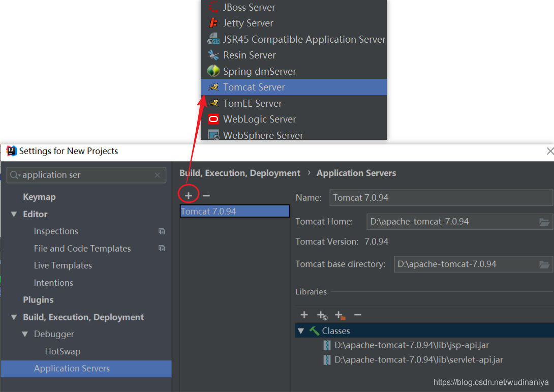The width and height of the screenshot is (554, 392).
Task: Clear the search text with the X
Action: [x=157, y=175]
